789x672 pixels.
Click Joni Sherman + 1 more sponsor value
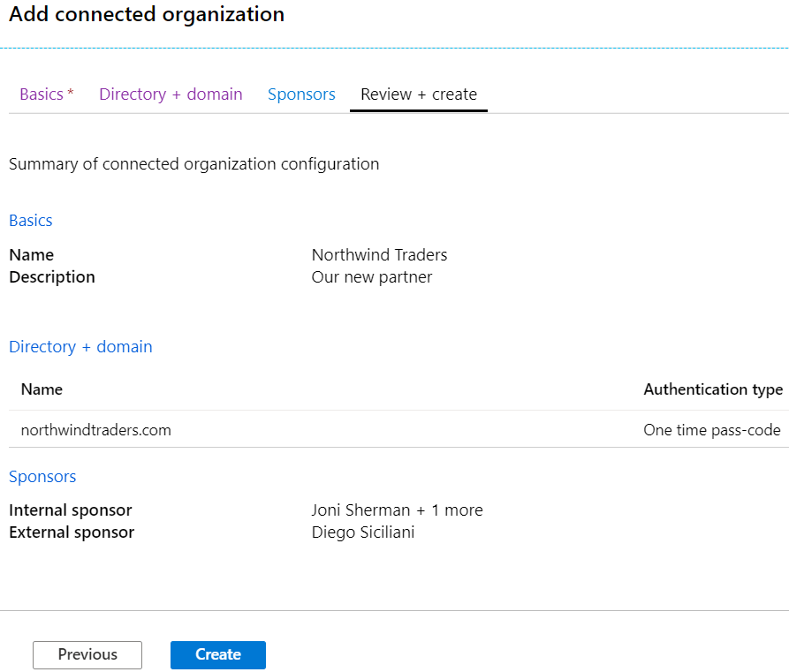(397, 510)
